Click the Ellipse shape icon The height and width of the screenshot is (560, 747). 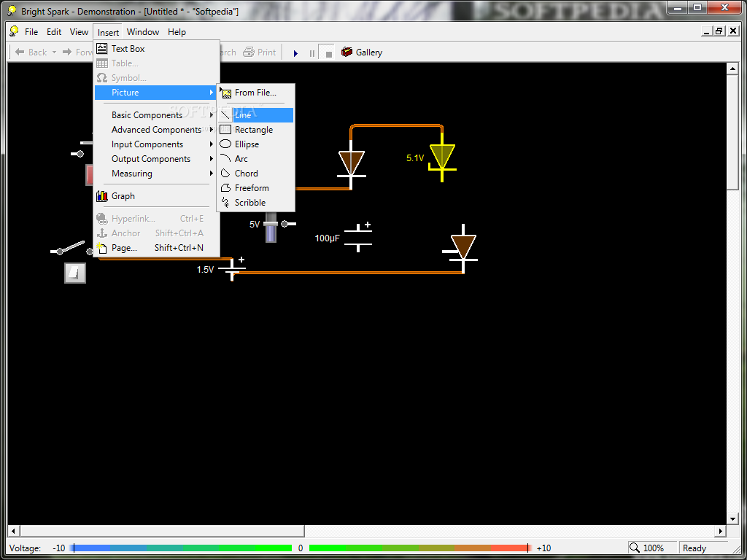225,144
